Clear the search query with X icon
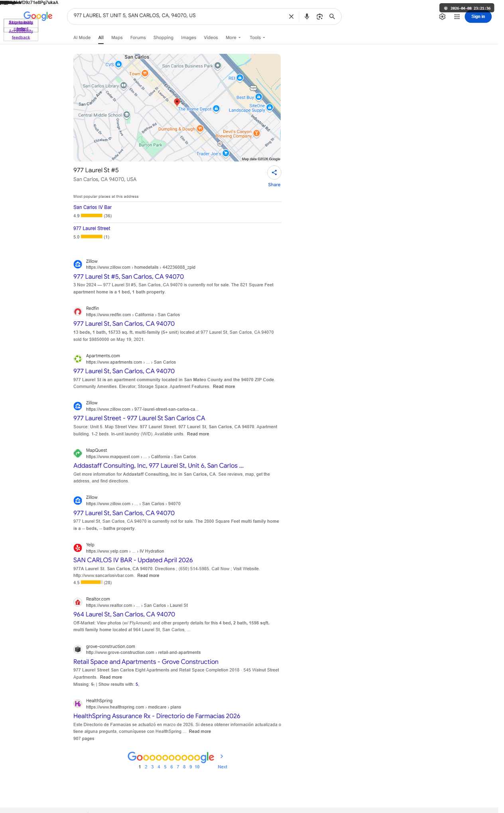504x813 pixels. coord(291,17)
